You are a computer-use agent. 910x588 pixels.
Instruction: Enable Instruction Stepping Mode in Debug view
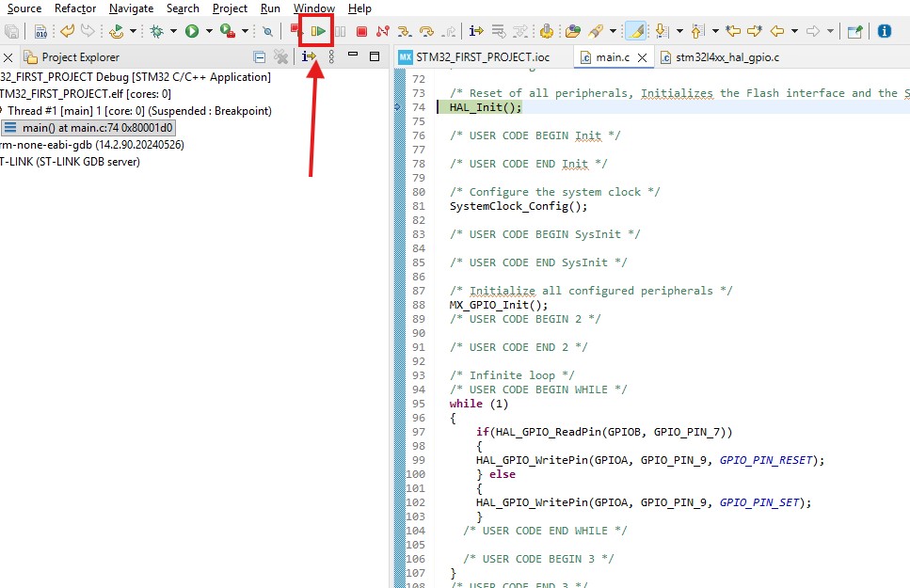pos(308,56)
